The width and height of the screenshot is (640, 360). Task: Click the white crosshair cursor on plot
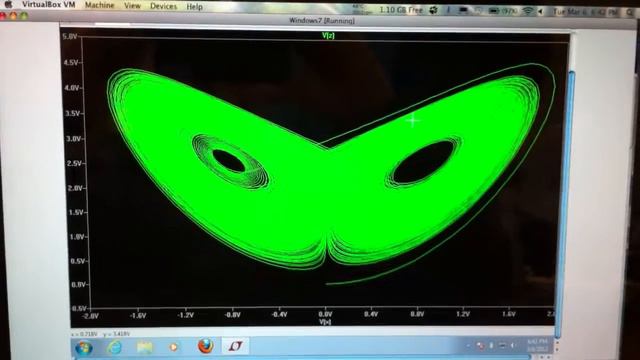413,120
